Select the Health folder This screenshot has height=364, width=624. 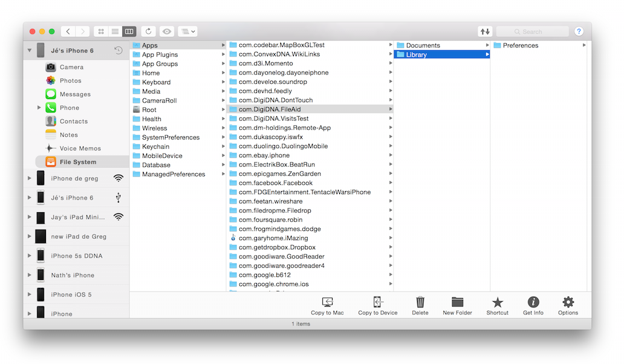(178, 119)
